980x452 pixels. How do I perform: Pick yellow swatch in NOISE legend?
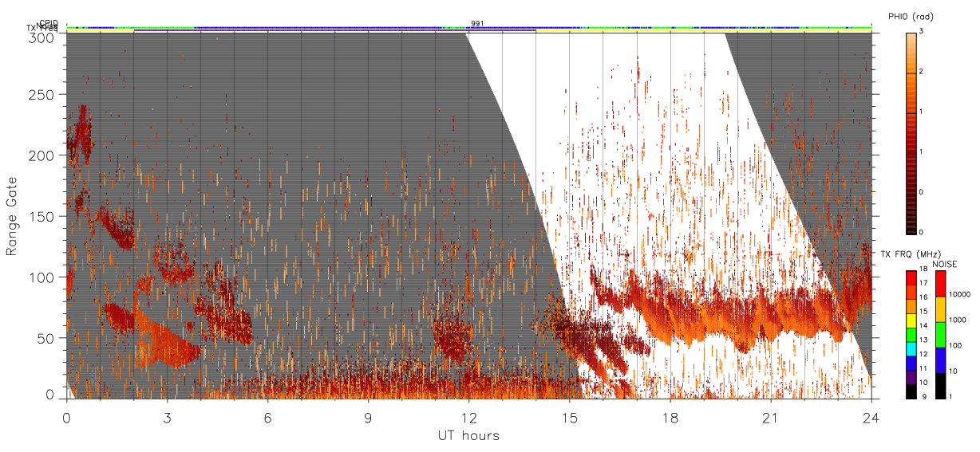tap(940, 309)
